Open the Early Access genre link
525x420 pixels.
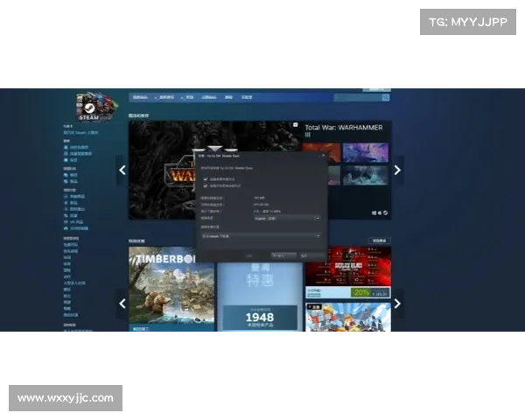coord(71,251)
